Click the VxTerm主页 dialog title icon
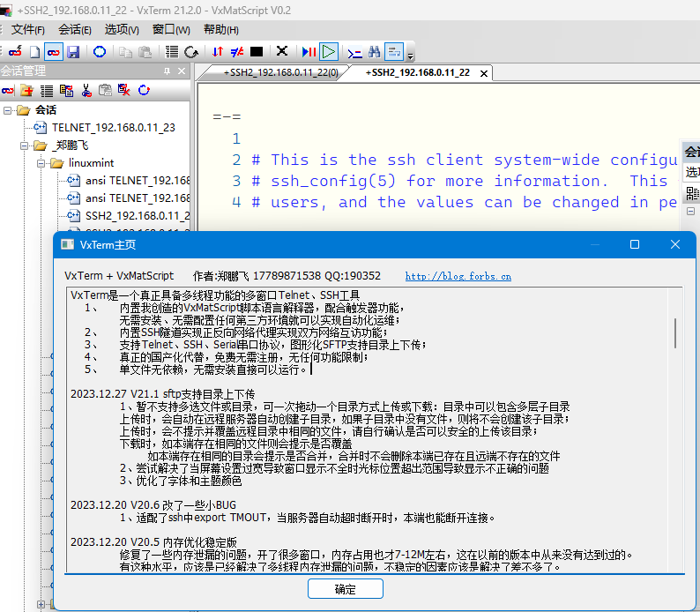The height and width of the screenshot is (612, 700). point(67,244)
